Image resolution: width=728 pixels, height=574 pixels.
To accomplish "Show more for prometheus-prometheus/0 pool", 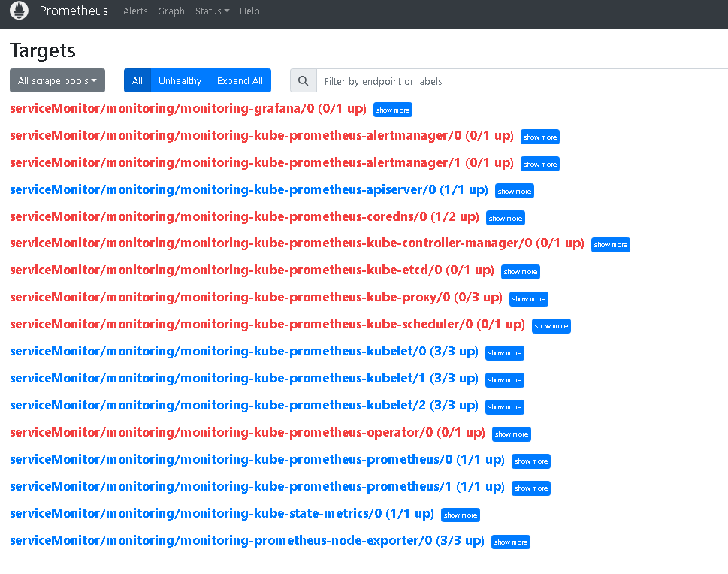I will click(x=531, y=461).
